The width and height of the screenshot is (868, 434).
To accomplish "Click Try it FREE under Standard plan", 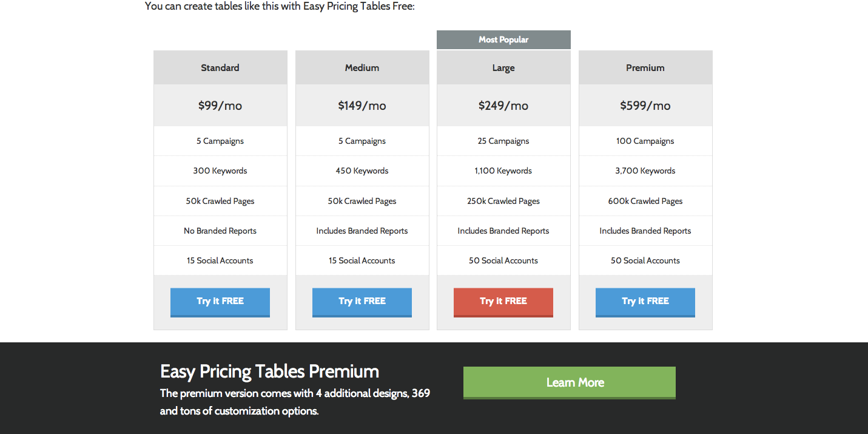I will tap(220, 302).
